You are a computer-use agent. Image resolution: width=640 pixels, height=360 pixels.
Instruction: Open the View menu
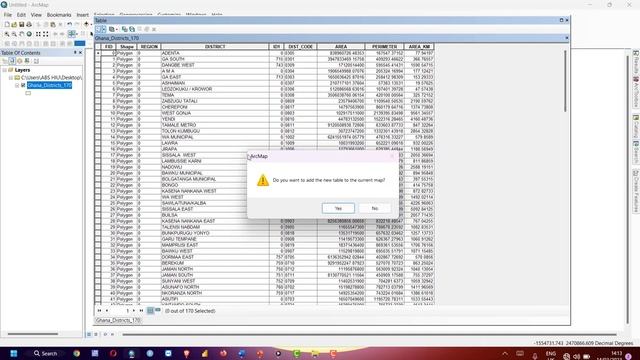[x=36, y=15]
